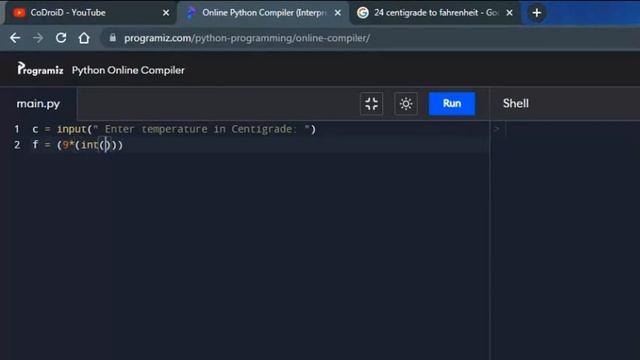Click the browser back arrow
The width and height of the screenshot is (640, 360).
pos(15,38)
